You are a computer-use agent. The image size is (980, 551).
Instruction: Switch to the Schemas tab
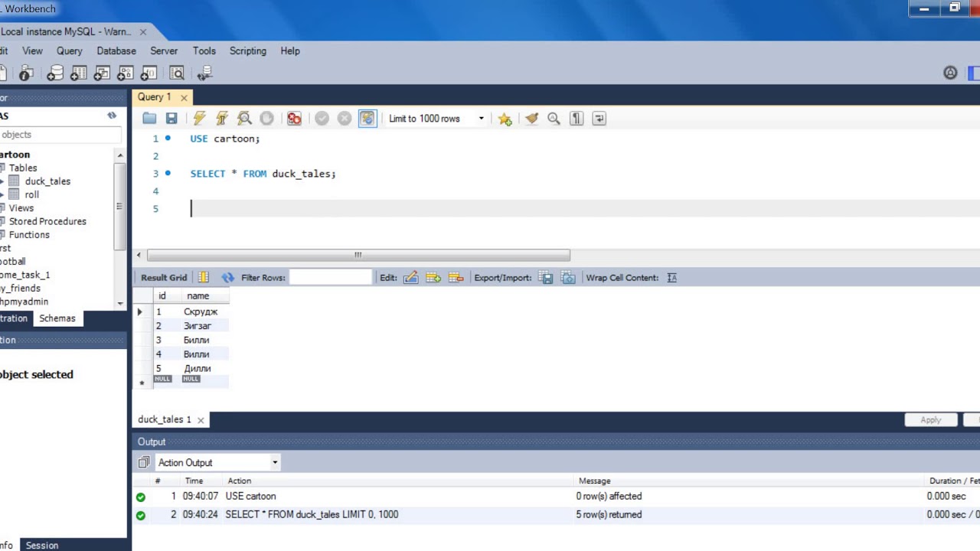(x=57, y=318)
